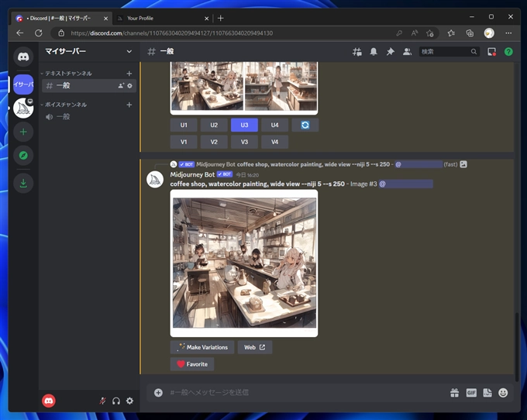Create a new voice channel plus icon
The height and width of the screenshot is (420, 527).
[x=129, y=105]
